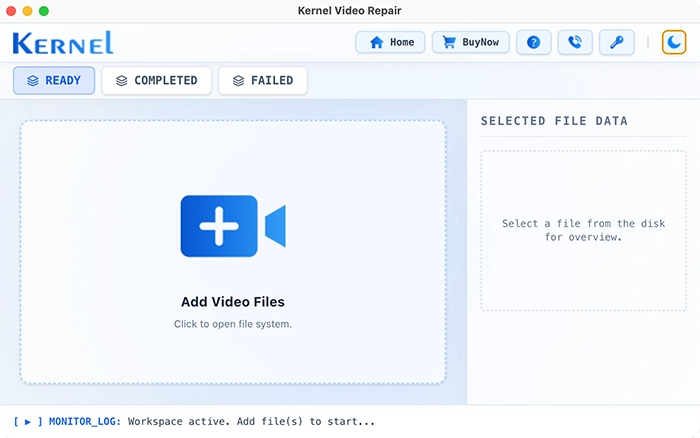Click the SELECTED FILE DATA heading
Image resolution: width=700 pixels, height=438 pixels.
pos(554,121)
